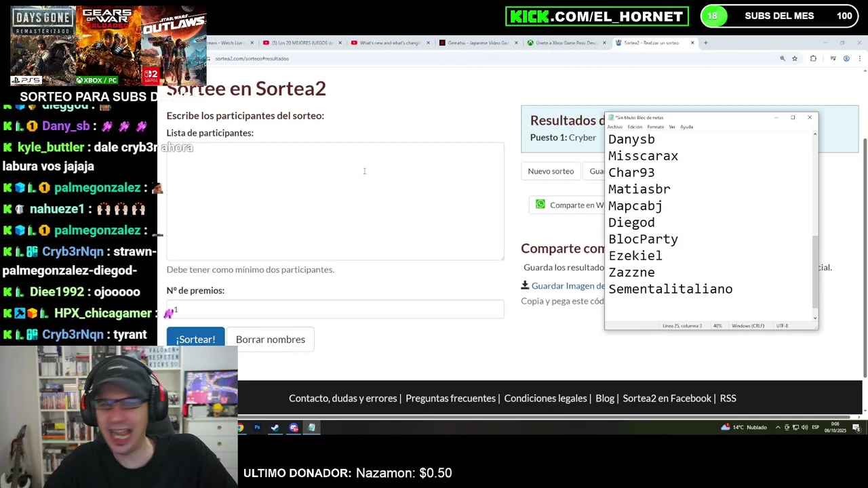Screen dimensions: 868x488
Task: Open the Notepad Ayuda menu
Action: tap(686, 127)
